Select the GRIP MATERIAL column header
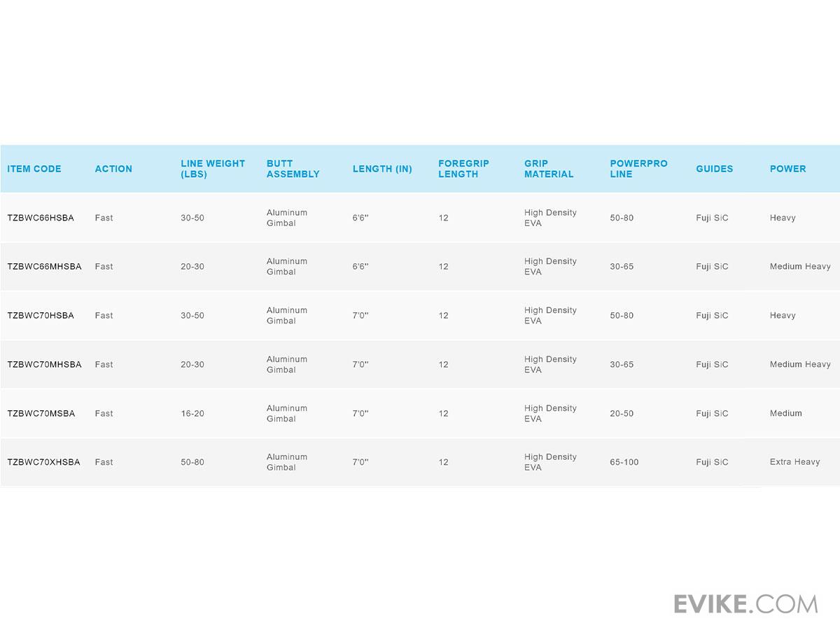 tap(549, 169)
